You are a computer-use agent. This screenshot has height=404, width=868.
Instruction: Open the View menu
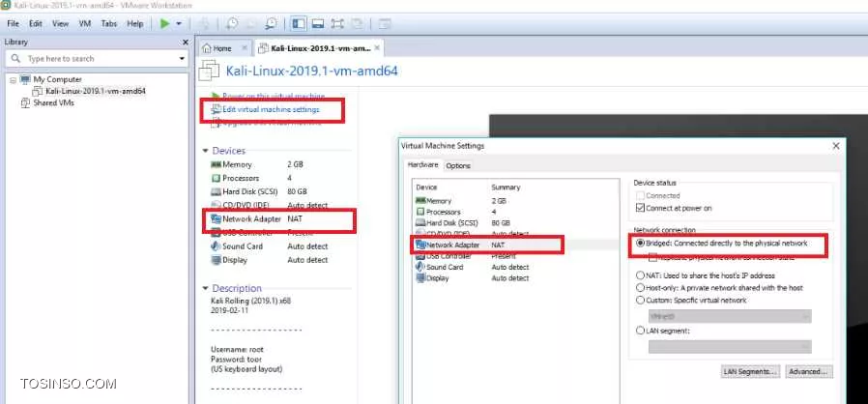coord(60,24)
